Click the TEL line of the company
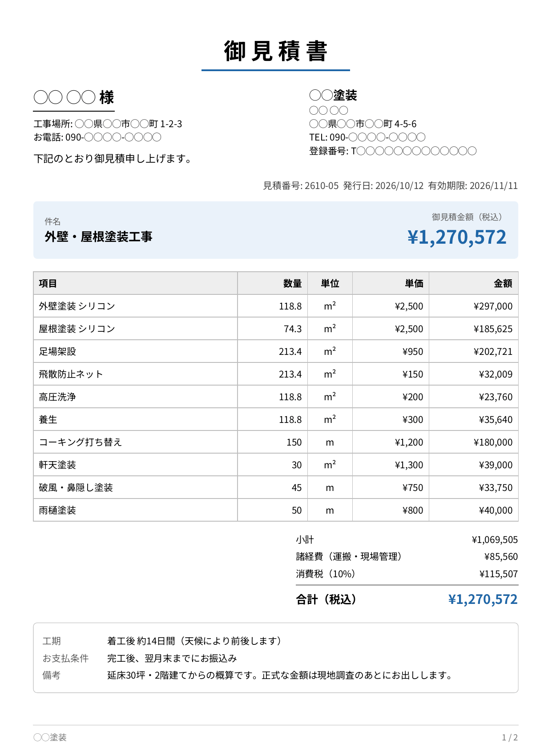The image size is (552, 756). (367, 137)
